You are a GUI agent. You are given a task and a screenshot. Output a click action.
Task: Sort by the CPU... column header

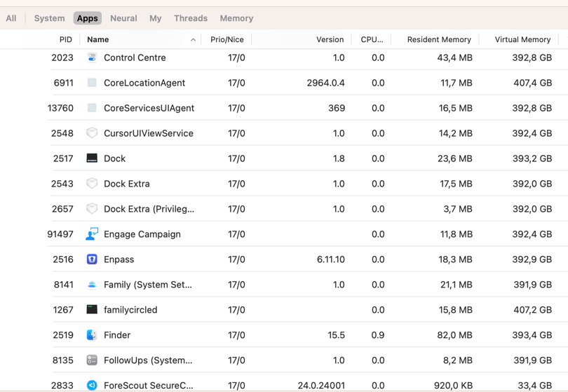tap(372, 39)
